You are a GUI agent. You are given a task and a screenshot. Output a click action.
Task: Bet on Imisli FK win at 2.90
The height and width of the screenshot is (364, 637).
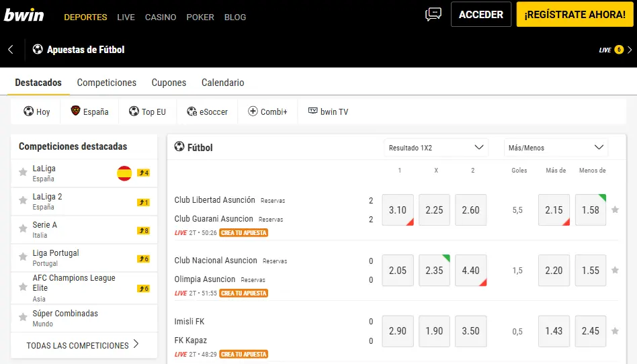pos(398,331)
